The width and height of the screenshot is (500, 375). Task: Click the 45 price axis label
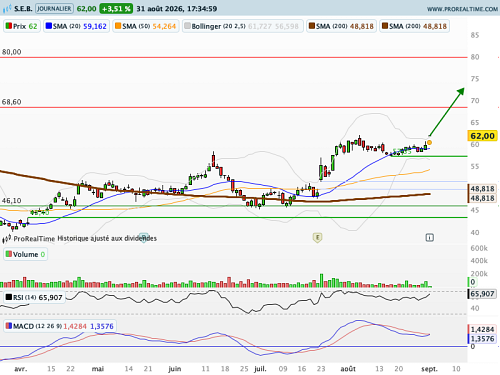[x=475, y=210]
